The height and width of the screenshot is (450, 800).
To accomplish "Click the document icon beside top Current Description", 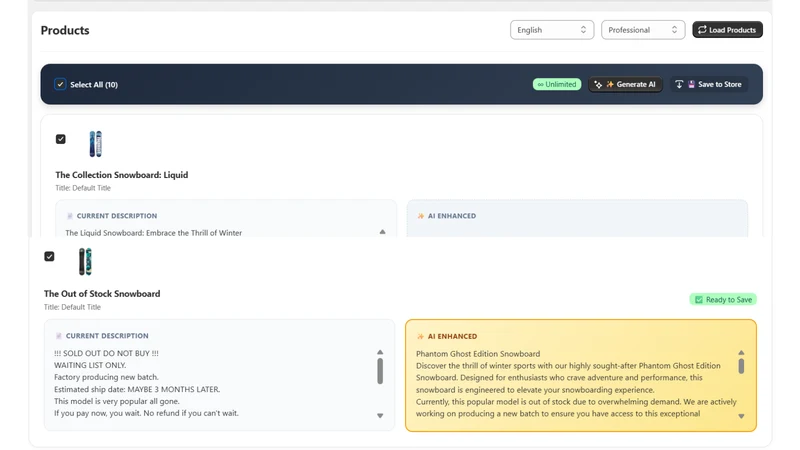I will click(x=70, y=216).
